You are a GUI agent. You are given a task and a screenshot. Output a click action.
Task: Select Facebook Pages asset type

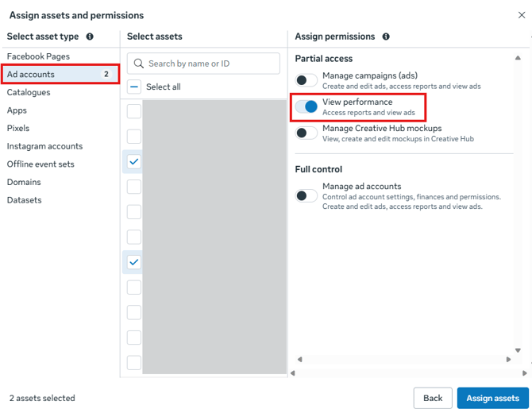[x=38, y=56]
